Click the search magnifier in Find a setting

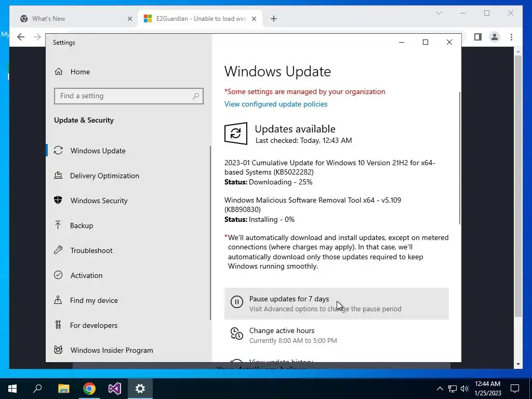tap(196, 96)
